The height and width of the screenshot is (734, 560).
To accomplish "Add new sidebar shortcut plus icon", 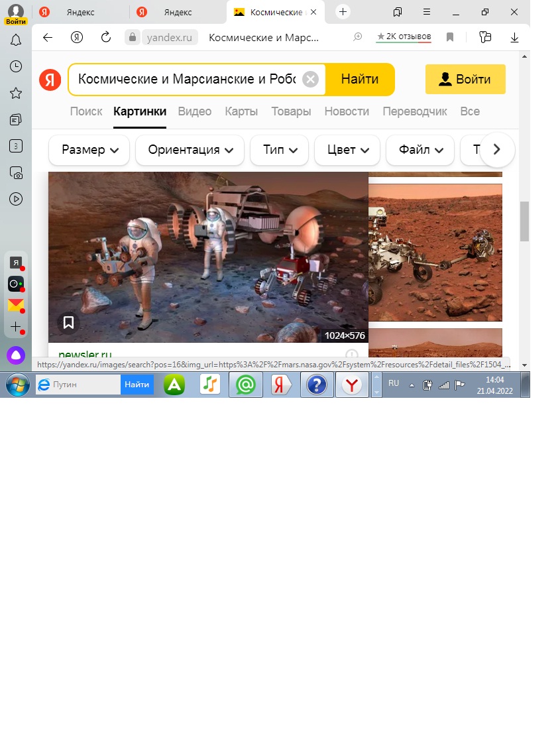I will [x=16, y=327].
